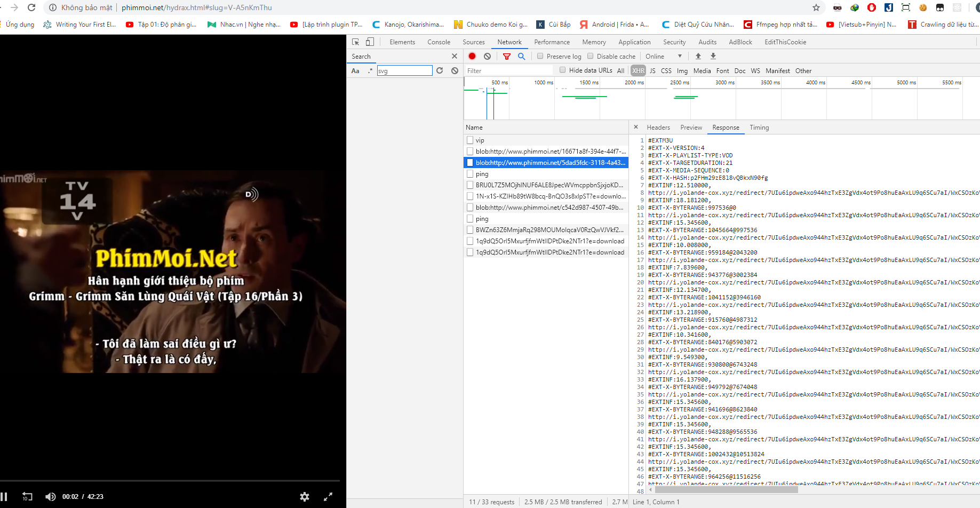
Task: Select the 1N-x1S-KZIHb89tW8bcq download request
Action: [546, 196]
